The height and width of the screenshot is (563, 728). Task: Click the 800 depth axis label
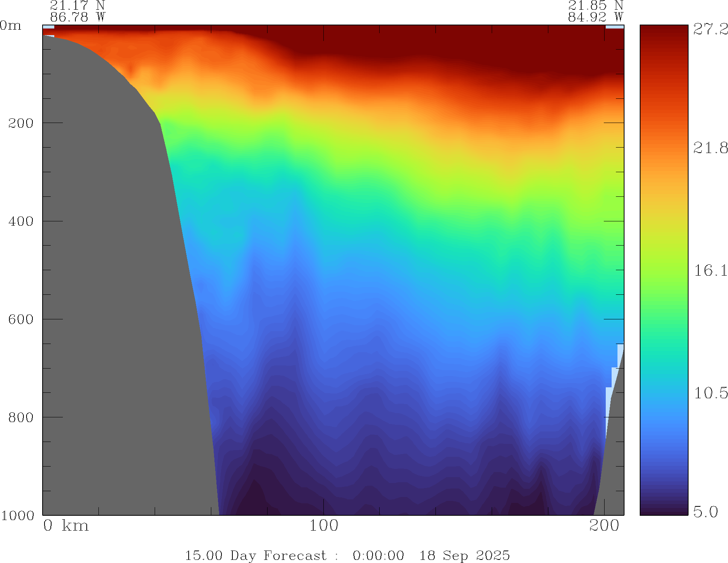point(21,417)
